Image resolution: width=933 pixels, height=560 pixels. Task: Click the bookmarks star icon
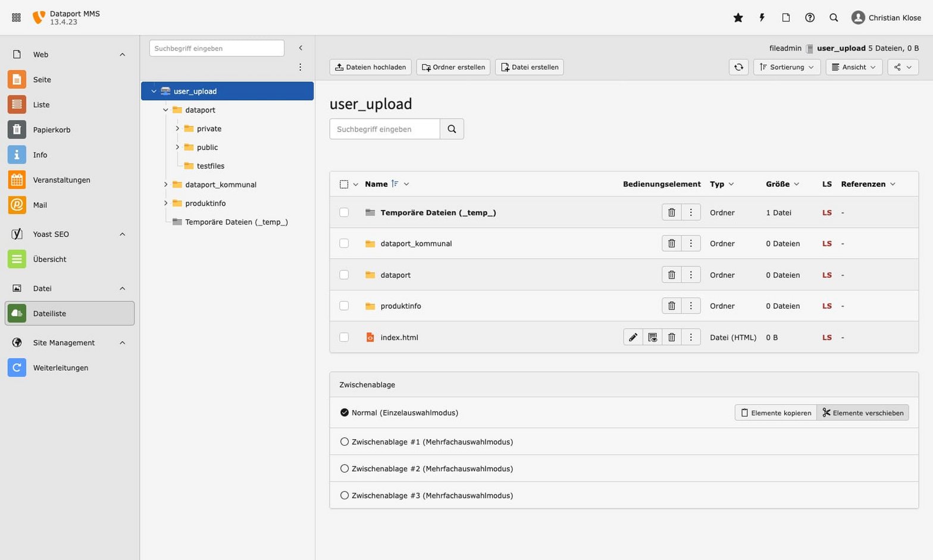(x=738, y=18)
